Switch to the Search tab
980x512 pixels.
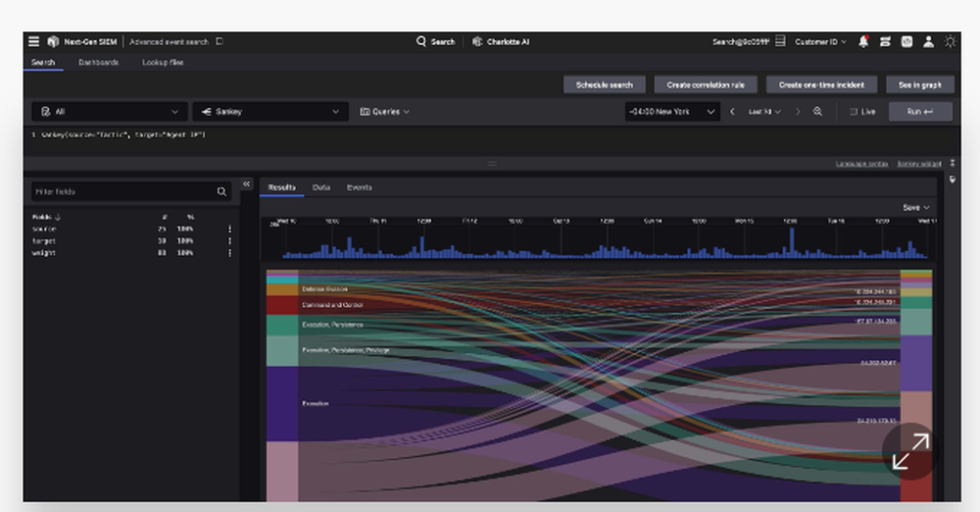coord(43,62)
